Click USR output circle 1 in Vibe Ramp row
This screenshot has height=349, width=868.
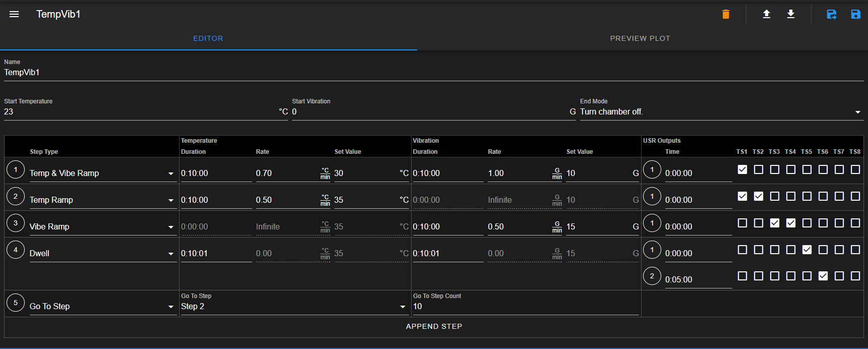coord(652,223)
